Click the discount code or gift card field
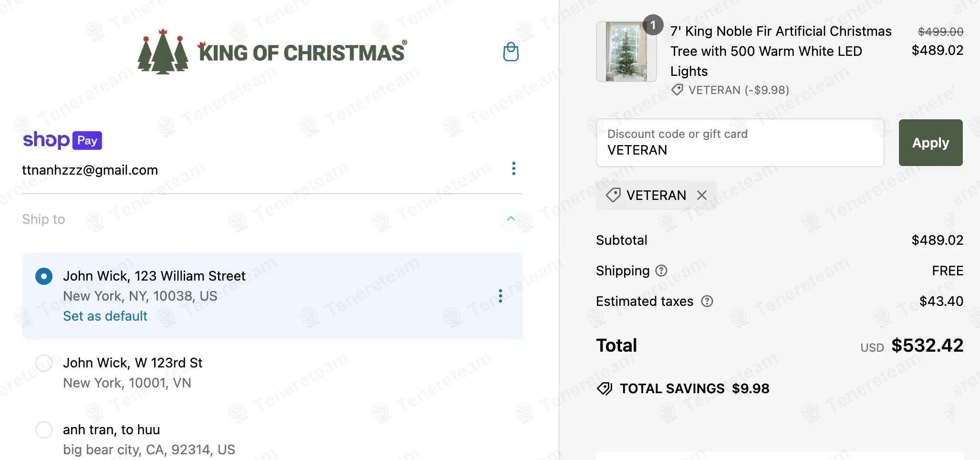The height and width of the screenshot is (460, 980). click(740, 143)
